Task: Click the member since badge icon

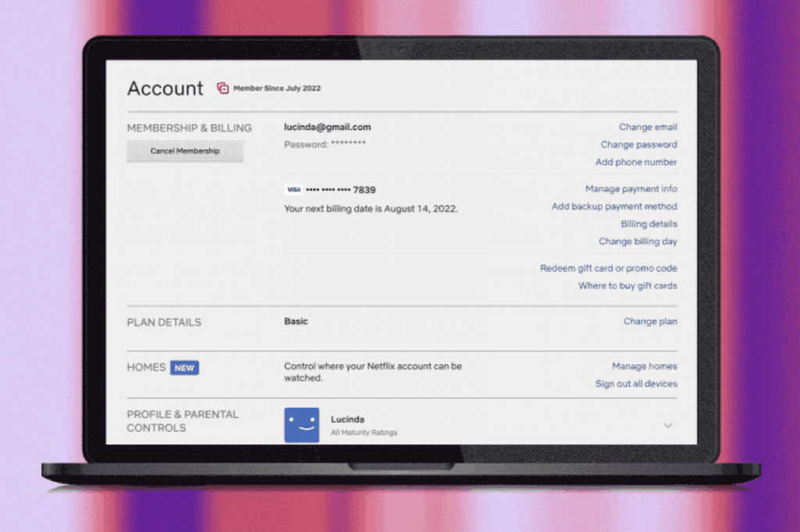Action: click(x=223, y=88)
